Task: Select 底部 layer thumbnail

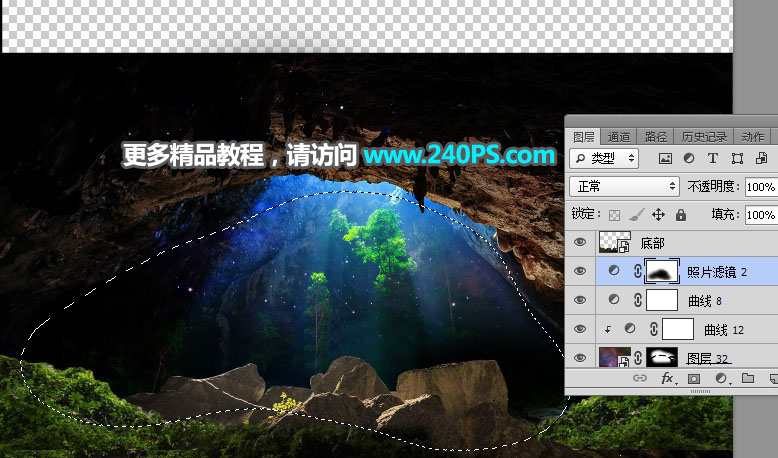Action: pos(615,242)
